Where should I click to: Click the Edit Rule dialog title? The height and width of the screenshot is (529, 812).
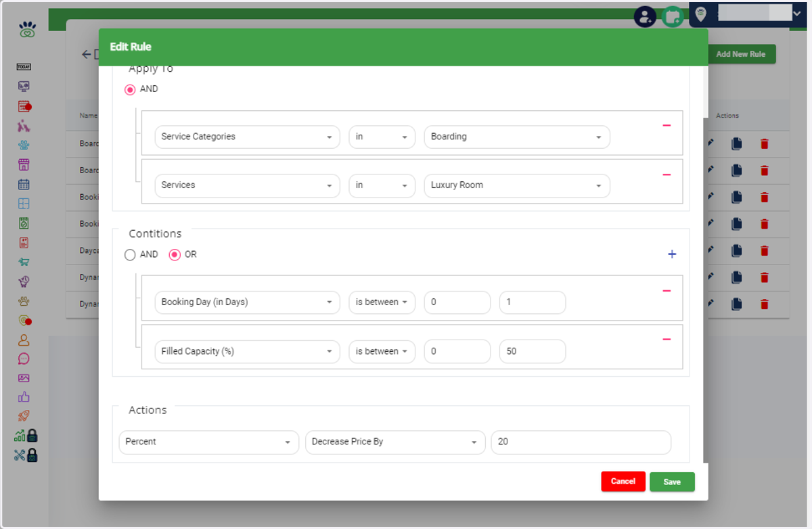pos(131,47)
